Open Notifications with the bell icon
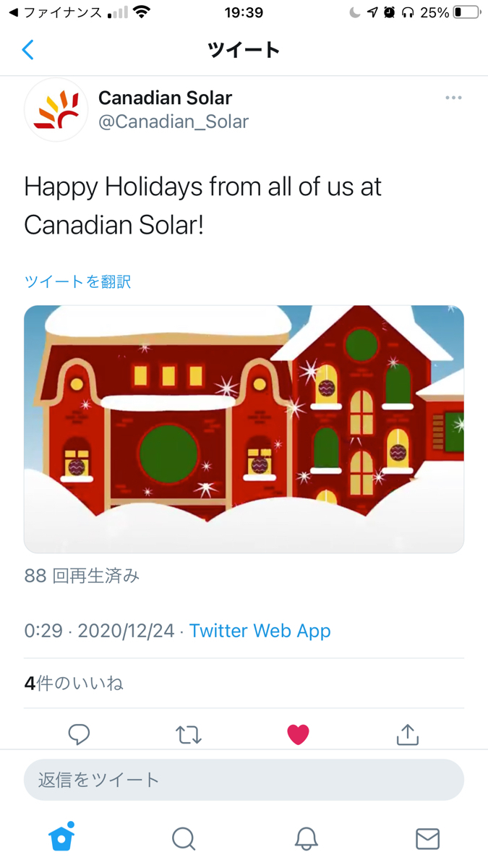This screenshot has width=488, height=868. click(x=305, y=839)
